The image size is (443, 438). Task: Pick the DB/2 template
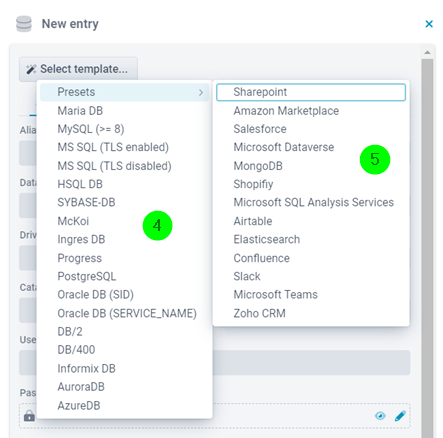[124, 332]
